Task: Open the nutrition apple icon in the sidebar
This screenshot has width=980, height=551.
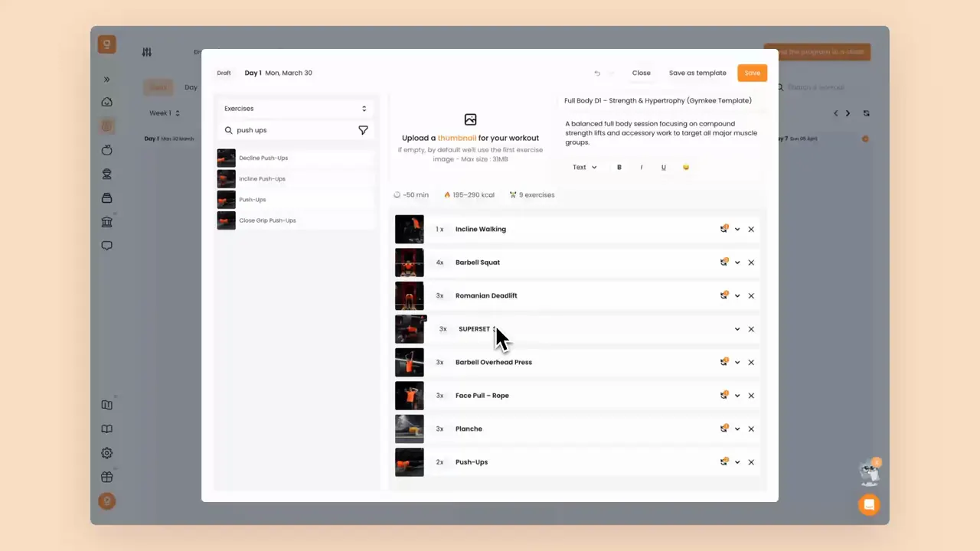Action: pyautogui.click(x=107, y=150)
